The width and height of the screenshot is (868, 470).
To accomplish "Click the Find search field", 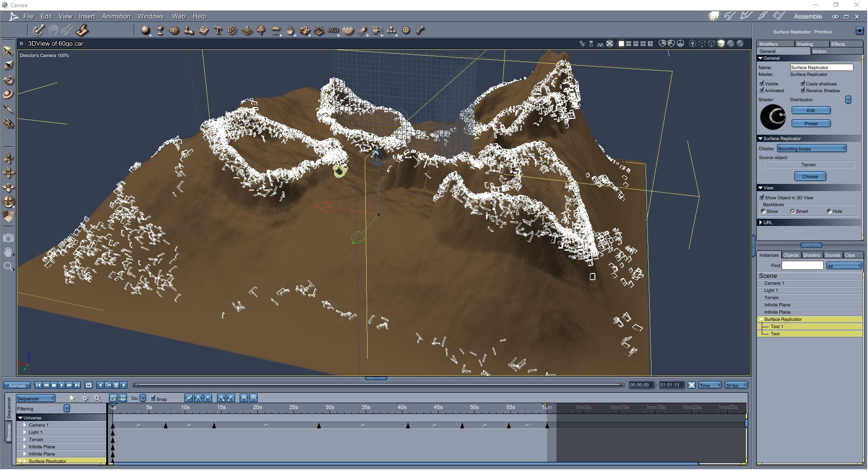I will point(802,265).
